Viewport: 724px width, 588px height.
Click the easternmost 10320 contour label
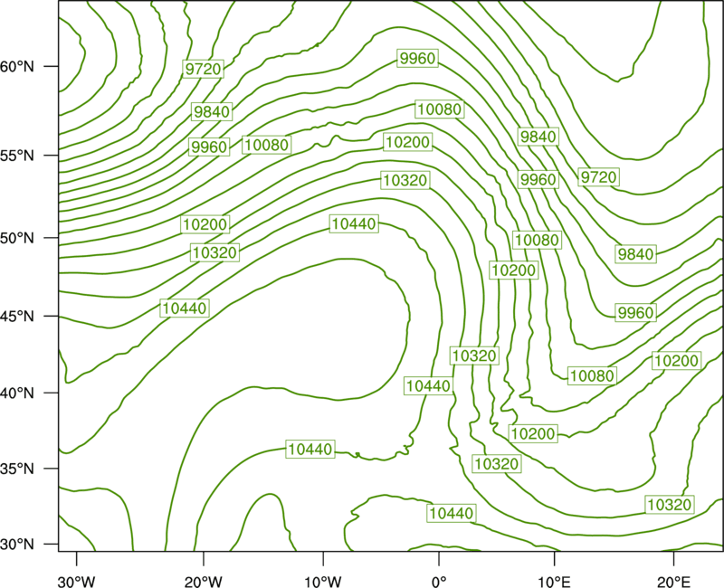click(x=669, y=505)
